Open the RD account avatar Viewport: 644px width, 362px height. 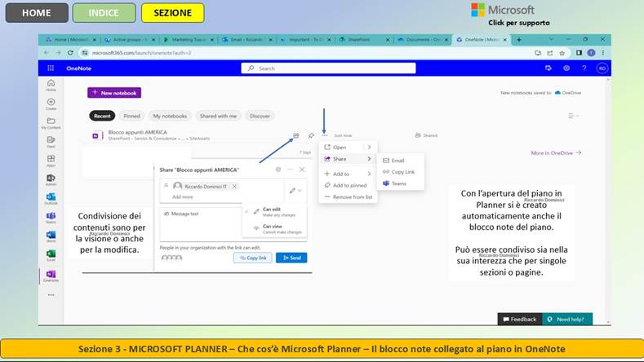(x=602, y=68)
